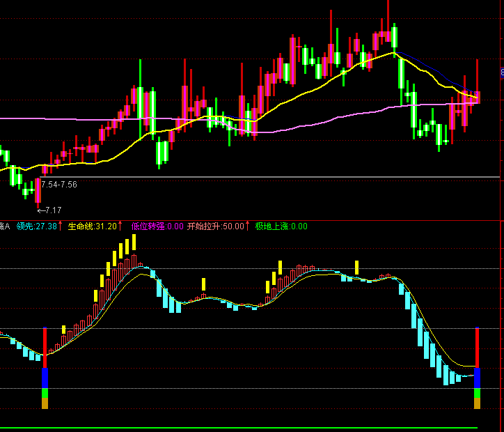504x432 pixels.
Task: Click the tallest yellow bar at indicator peak
Action: pyautogui.click(x=134, y=242)
